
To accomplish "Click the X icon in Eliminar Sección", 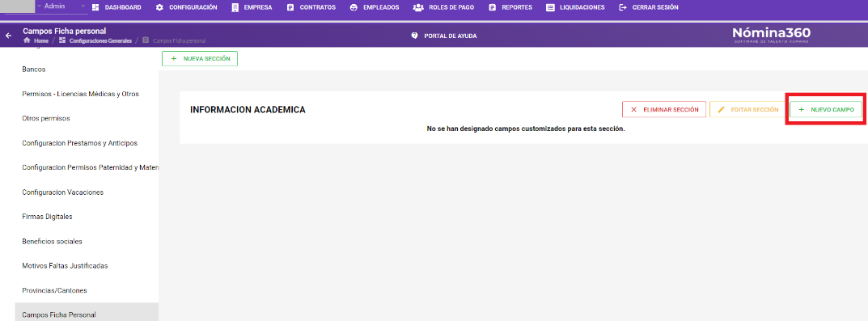I will 634,110.
